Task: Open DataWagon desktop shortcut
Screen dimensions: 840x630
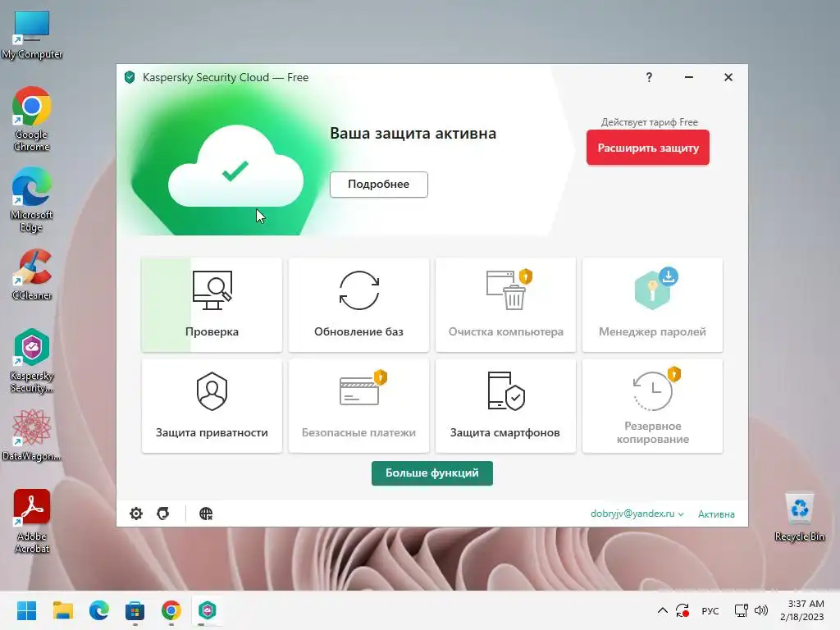Action: pyautogui.click(x=32, y=435)
